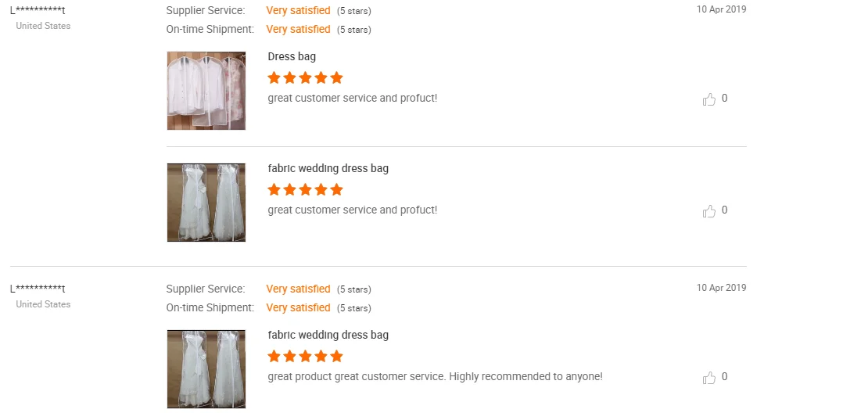Open the 'Dress bag' product title link
Viewport: 868px width, 413px height.
[x=292, y=56]
